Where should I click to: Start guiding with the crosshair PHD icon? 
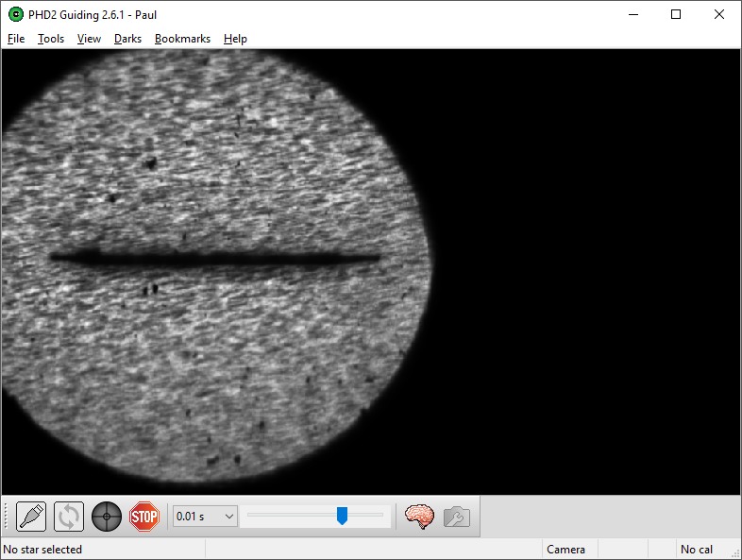pyautogui.click(x=107, y=516)
